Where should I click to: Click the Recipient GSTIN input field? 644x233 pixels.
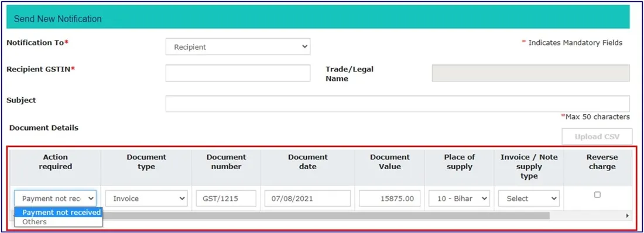[x=238, y=73]
